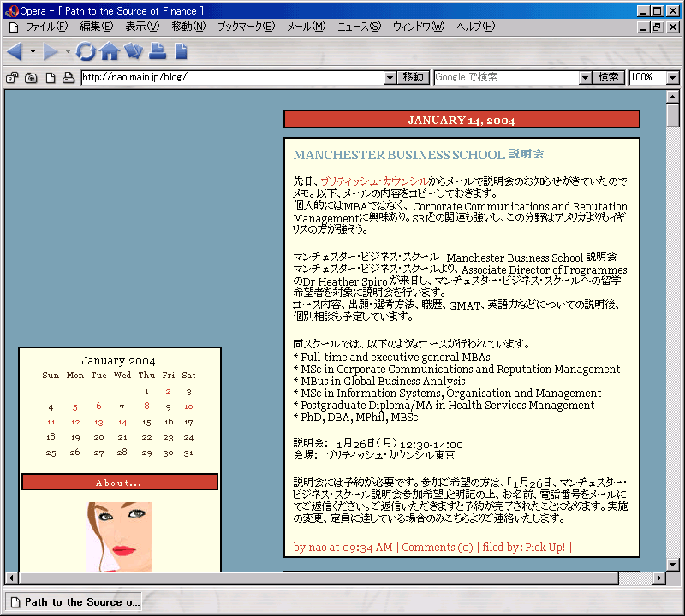The width and height of the screenshot is (685, 616).
Task: Click the vertical scrollbar up arrow
Action: pyautogui.click(x=673, y=97)
